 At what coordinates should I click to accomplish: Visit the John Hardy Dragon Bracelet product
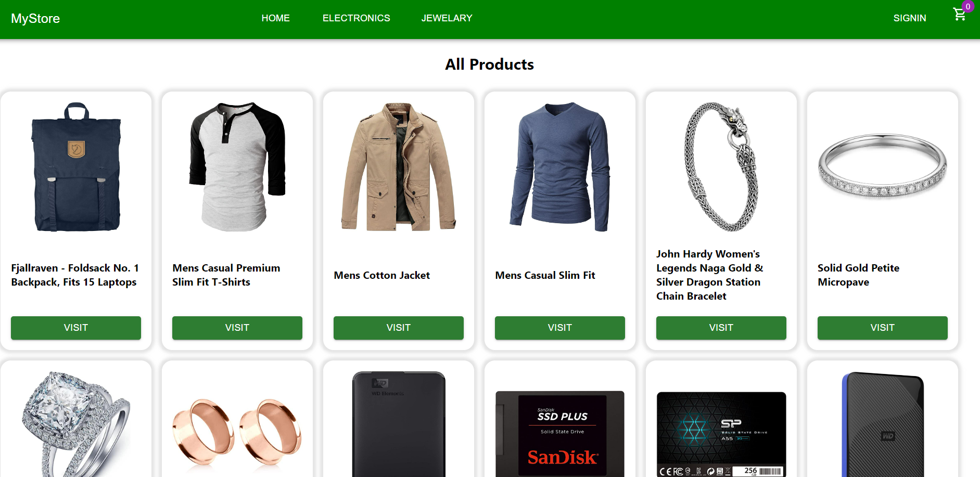point(721,328)
